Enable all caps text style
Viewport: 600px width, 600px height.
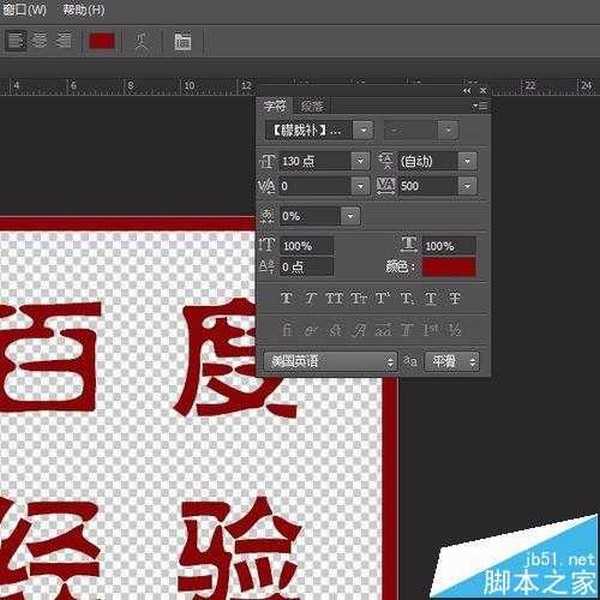point(334,297)
